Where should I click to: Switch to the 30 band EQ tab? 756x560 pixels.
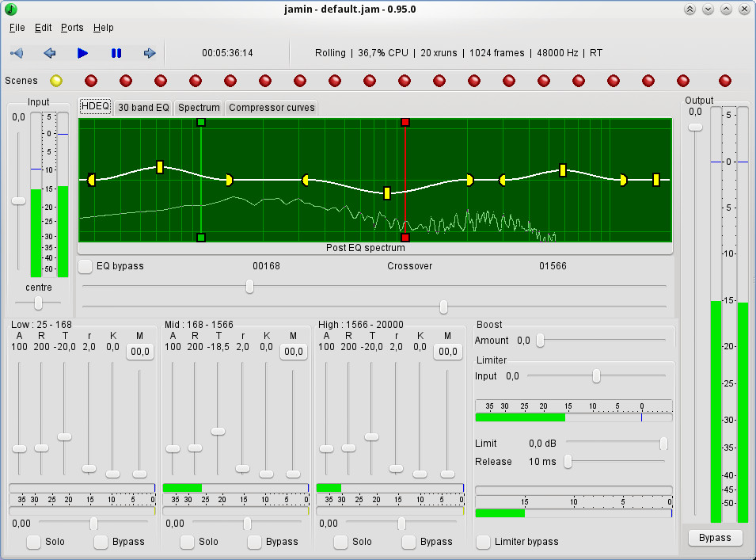coord(143,108)
